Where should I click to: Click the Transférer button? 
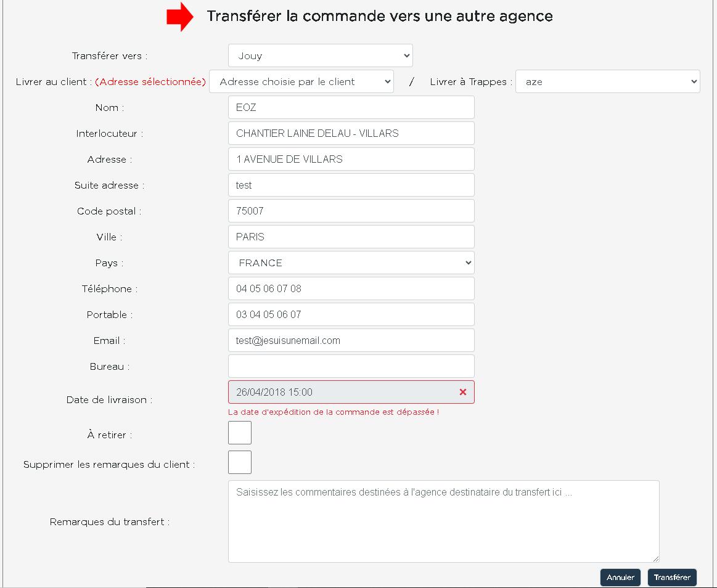point(671,578)
